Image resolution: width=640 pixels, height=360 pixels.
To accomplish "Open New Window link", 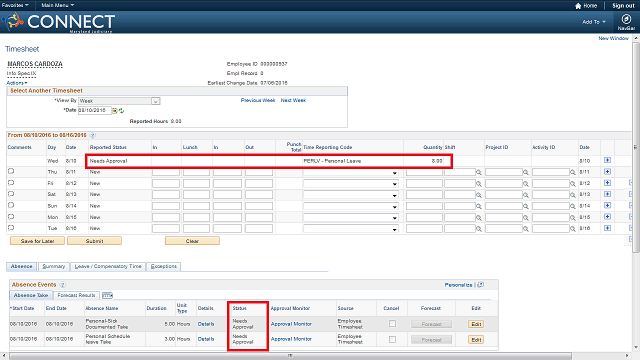I will click(613, 38).
